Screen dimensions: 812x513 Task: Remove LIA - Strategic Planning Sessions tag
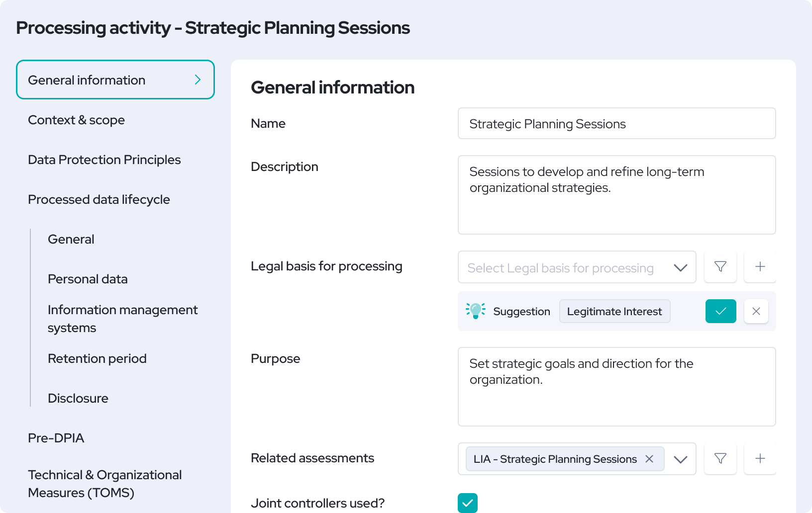[649, 459]
